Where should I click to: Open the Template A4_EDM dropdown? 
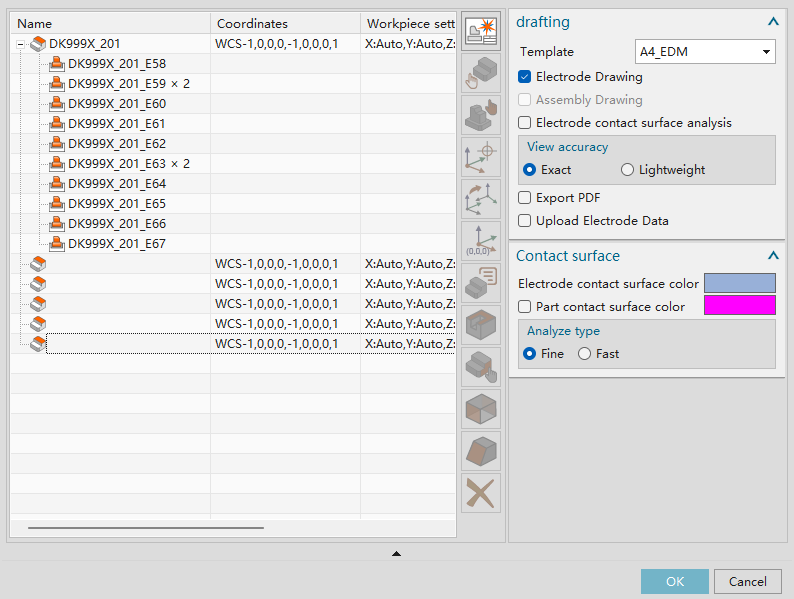705,52
